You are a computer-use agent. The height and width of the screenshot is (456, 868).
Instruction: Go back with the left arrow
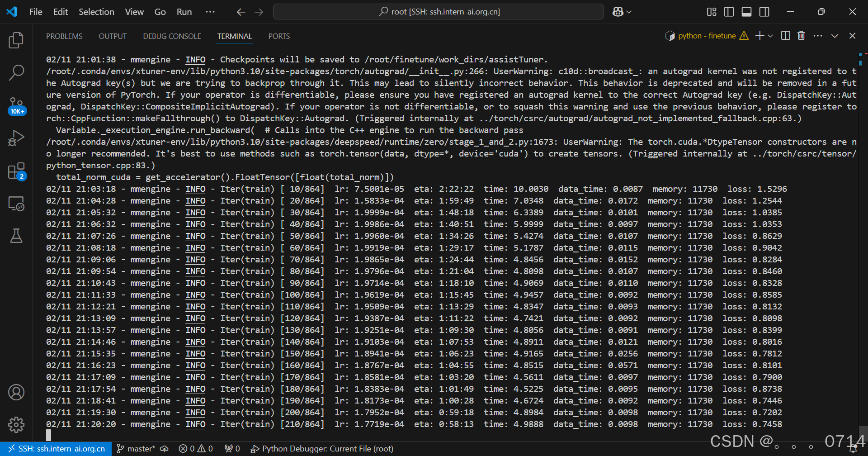coord(241,12)
